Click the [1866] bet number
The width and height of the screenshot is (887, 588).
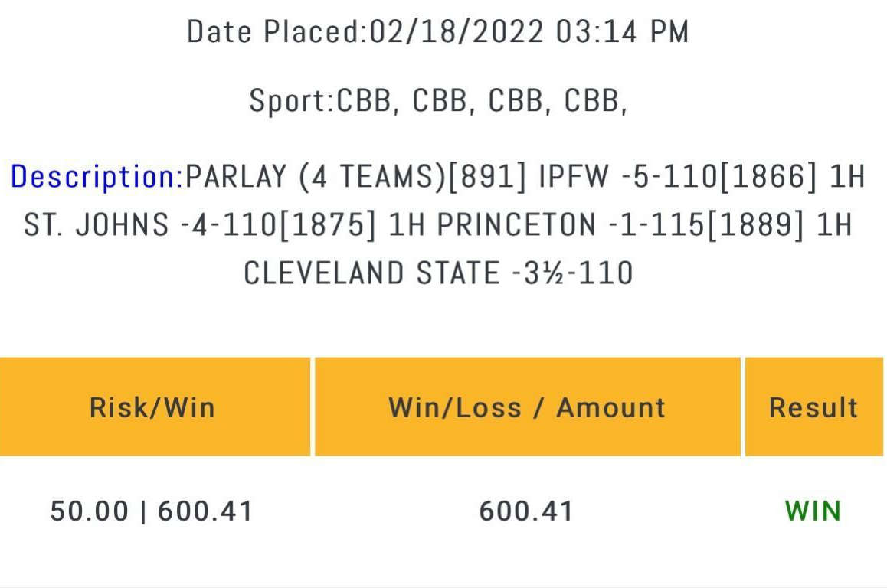[x=769, y=176]
